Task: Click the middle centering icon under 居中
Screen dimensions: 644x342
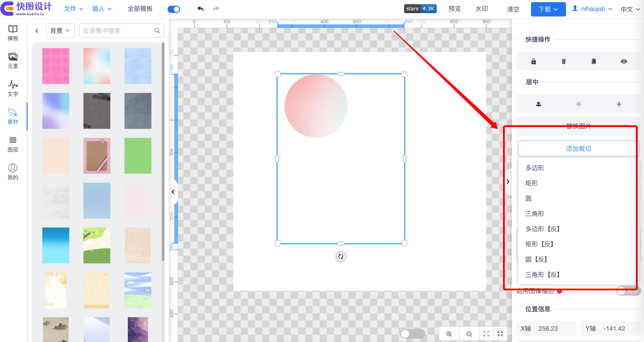Action: (x=578, y=104)
